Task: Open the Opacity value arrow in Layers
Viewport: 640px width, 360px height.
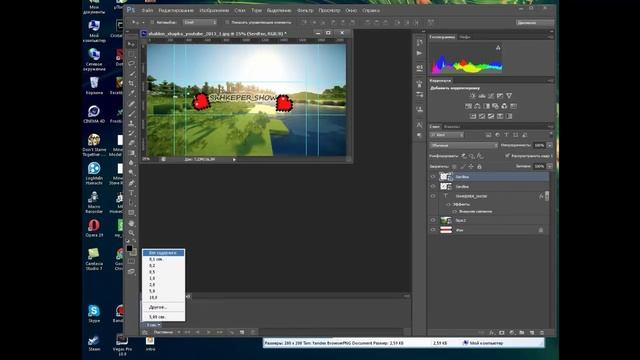Action: tap(550, 145)
